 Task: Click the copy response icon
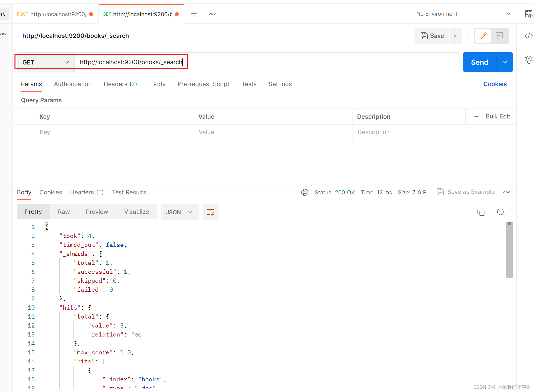pos(481,212)
